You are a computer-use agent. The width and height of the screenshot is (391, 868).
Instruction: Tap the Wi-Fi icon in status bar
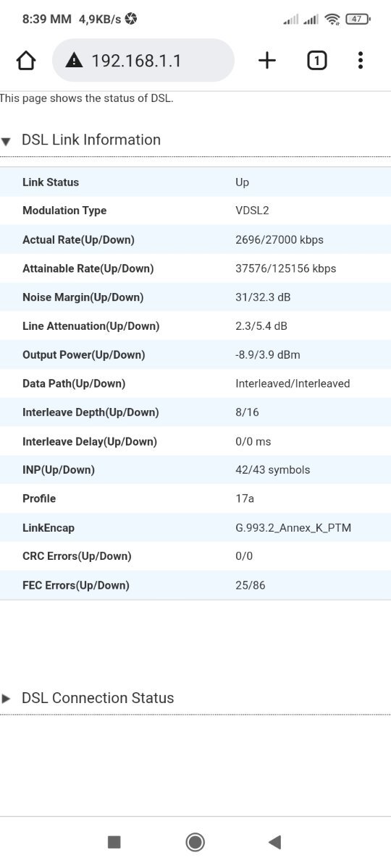pos(332,19)
